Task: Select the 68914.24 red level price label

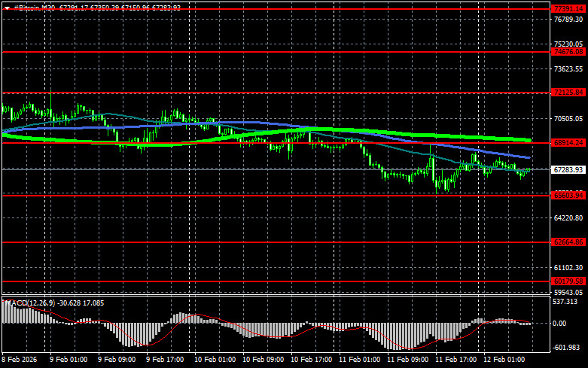Action: pyautogui.click(x=568, y=143)
